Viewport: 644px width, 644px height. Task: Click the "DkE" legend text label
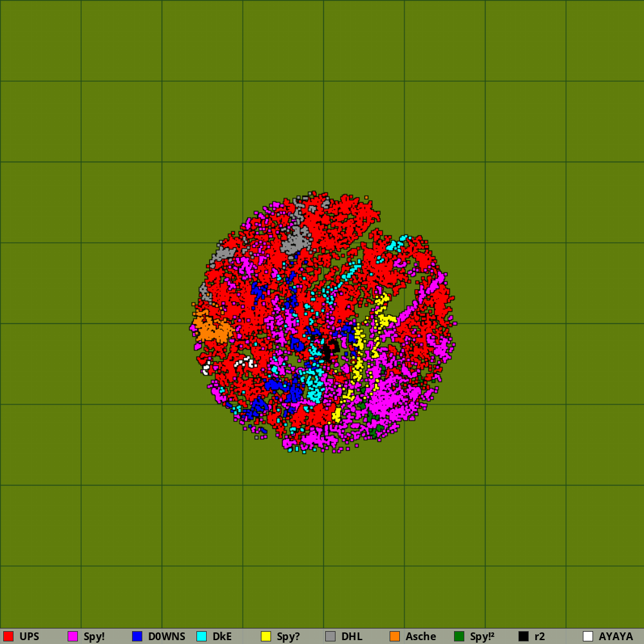pos(222,636)
